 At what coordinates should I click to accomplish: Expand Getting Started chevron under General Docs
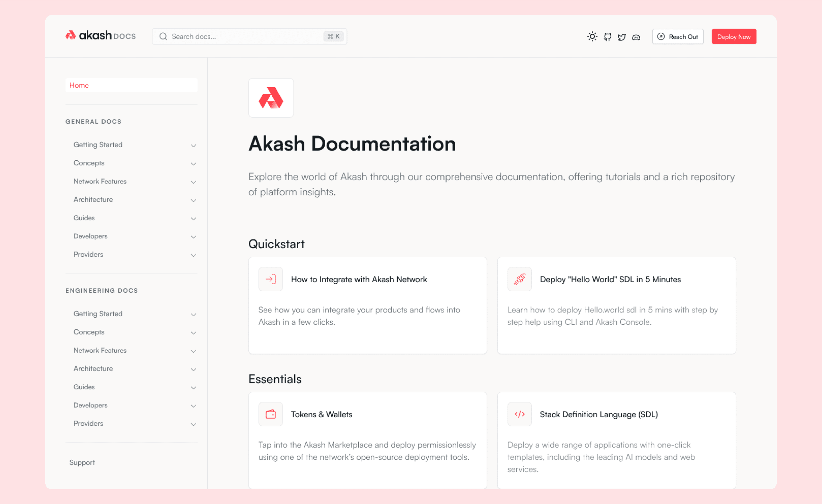pos(194,145)
